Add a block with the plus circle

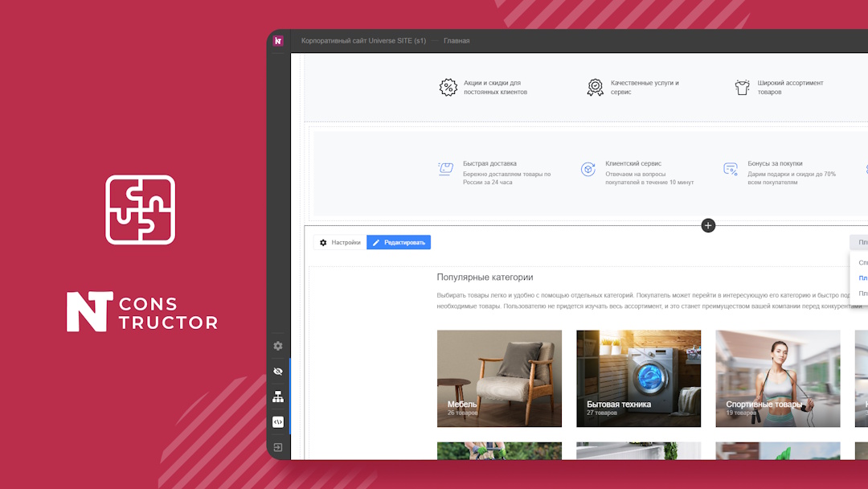(x=708, y=225)
